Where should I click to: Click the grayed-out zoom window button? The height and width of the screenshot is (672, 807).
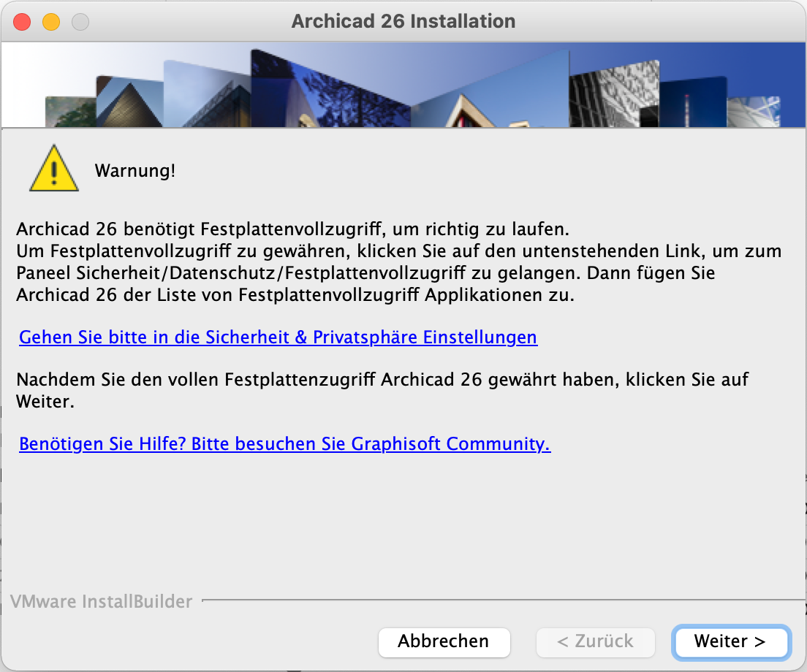click(x=80, y=22)
